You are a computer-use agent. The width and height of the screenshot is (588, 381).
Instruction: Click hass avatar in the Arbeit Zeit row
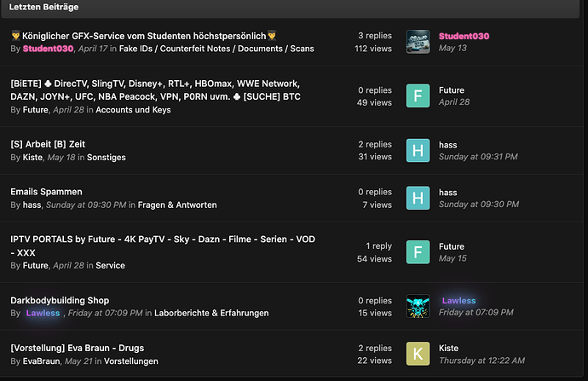click(418, 151)
